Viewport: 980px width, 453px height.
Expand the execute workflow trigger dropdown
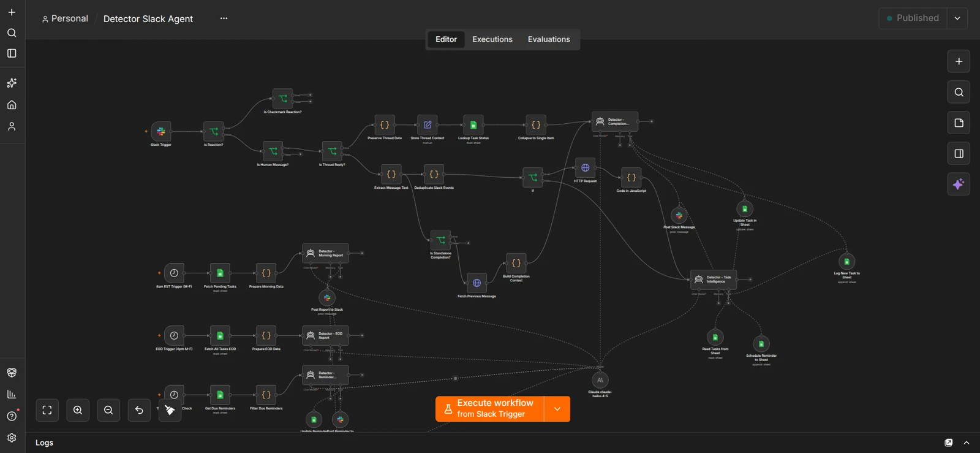(x=557, y=409)
